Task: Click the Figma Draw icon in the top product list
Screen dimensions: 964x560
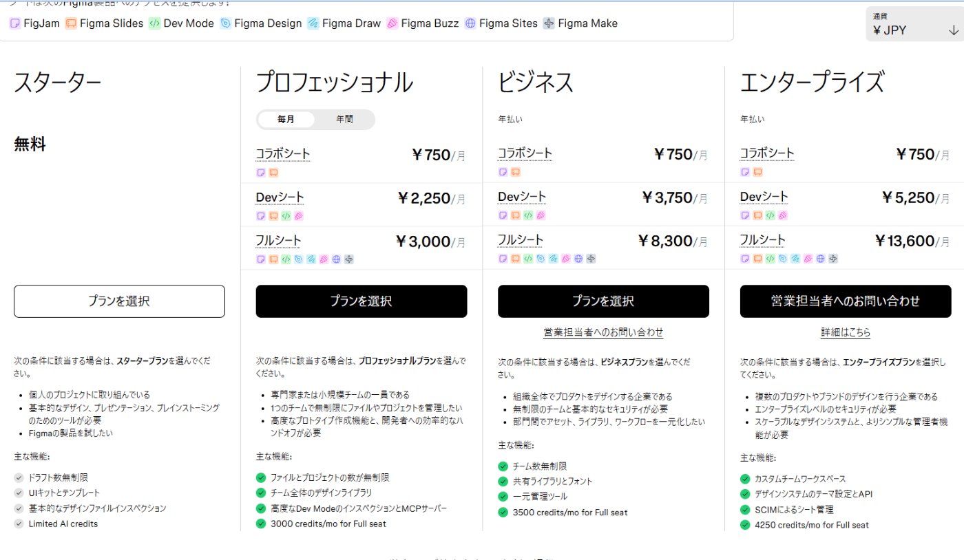Action: 313,23
